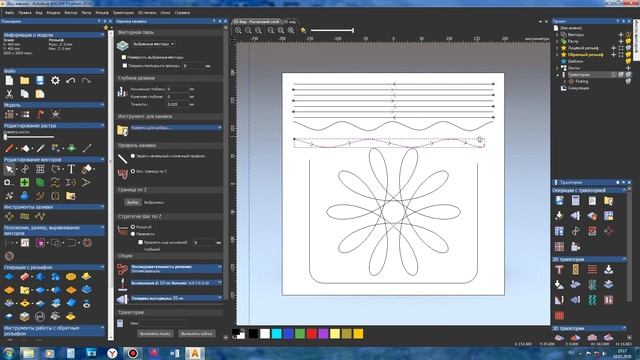Image resolution: width=640 pixels, height=360 pixels.
Task: Adjust the brush diameter slider
Action: (x=29, y=137)
